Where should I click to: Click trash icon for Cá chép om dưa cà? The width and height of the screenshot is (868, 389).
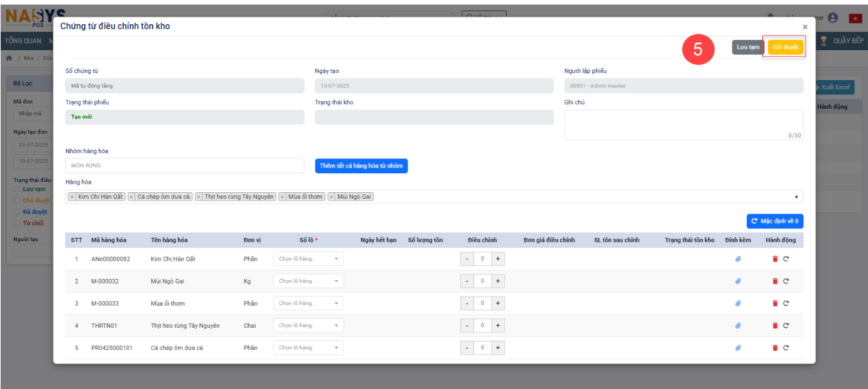(775, 348)
